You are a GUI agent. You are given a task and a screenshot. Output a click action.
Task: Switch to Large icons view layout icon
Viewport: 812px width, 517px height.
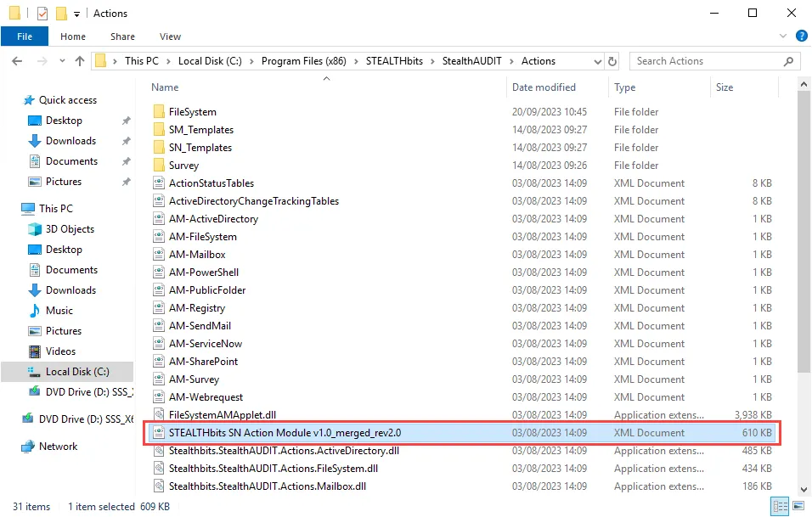798,506
